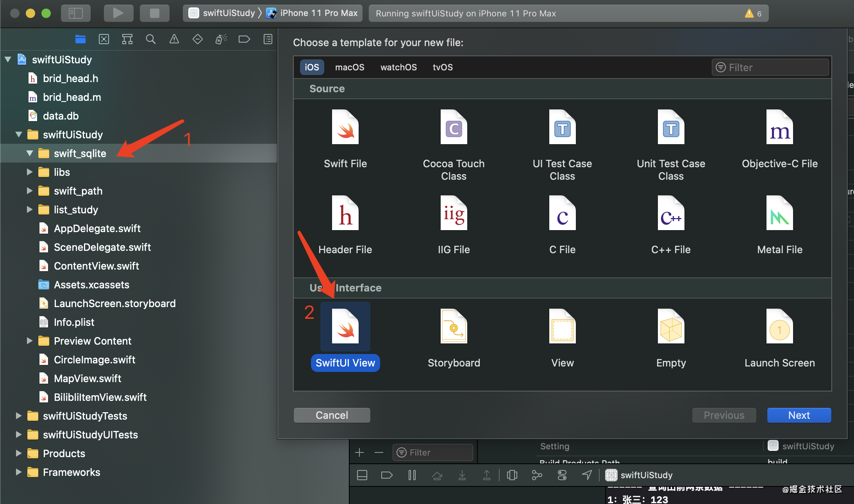This screenshot has width=854, height=504.
Task: Pick the Objective-C File template
Action: pos(779,139)
